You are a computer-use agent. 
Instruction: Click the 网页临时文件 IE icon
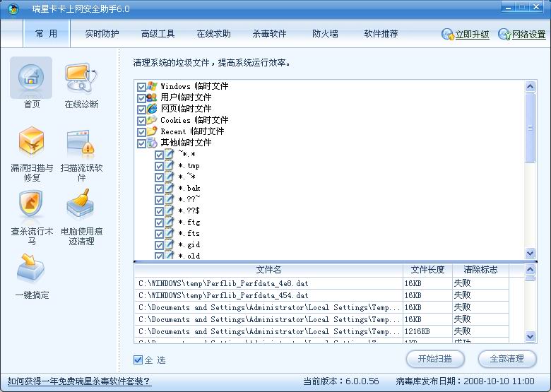[x=152, y=109]
